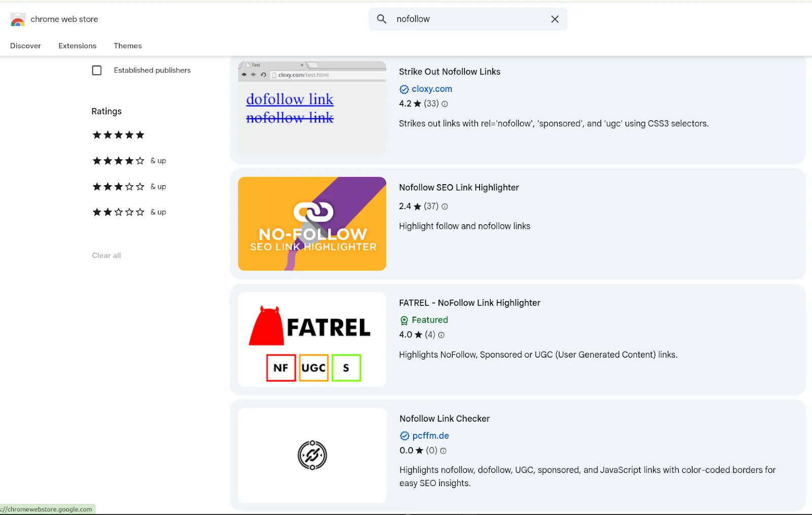Image resolution: width=812 pixels, height=515 pixels.
Task: Click the info icon beside Nofollow SEO Link Highlighter rating
Action: pos(445,206)
